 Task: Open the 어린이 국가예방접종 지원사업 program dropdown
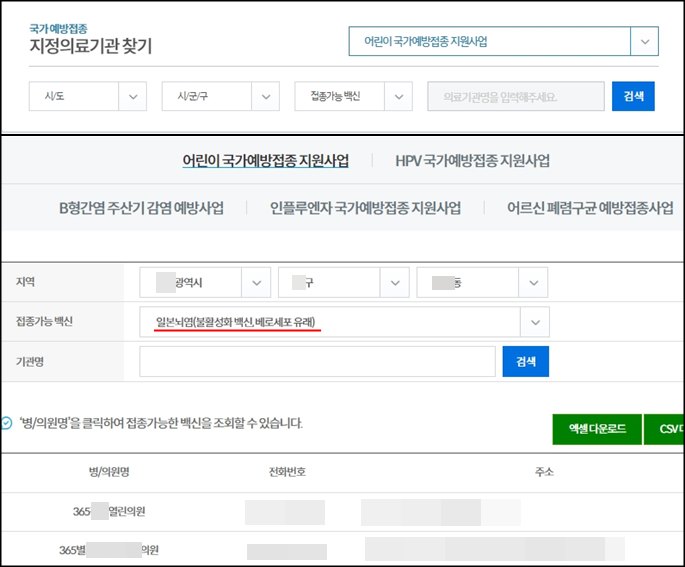pos(503,41)
